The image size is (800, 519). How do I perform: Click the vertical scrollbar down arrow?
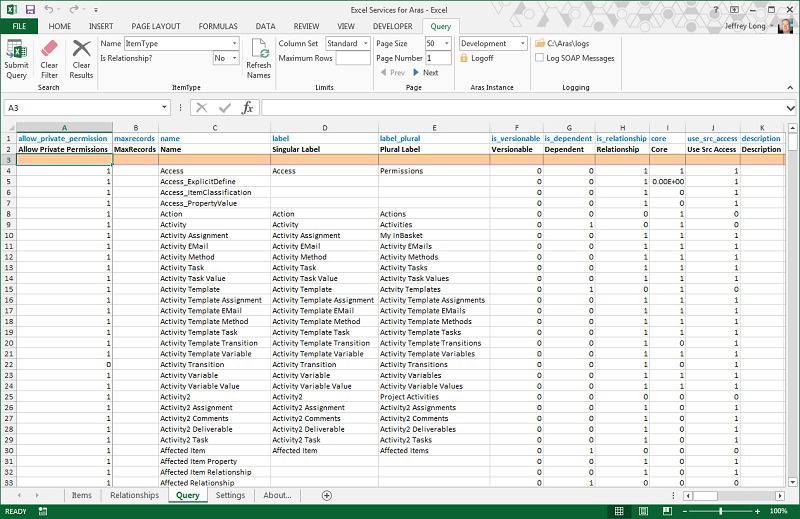pos(792,482)
